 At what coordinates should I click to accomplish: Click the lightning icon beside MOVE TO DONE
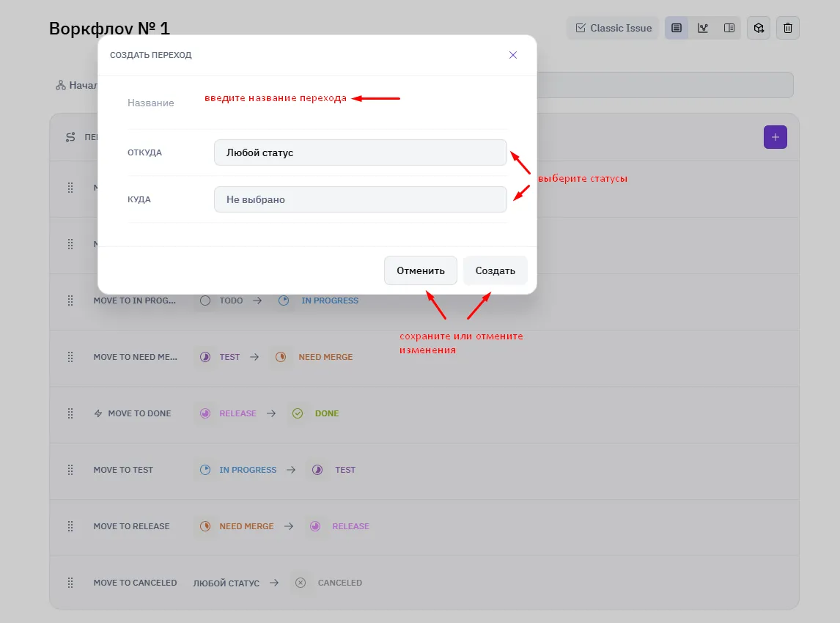(98, 413)
